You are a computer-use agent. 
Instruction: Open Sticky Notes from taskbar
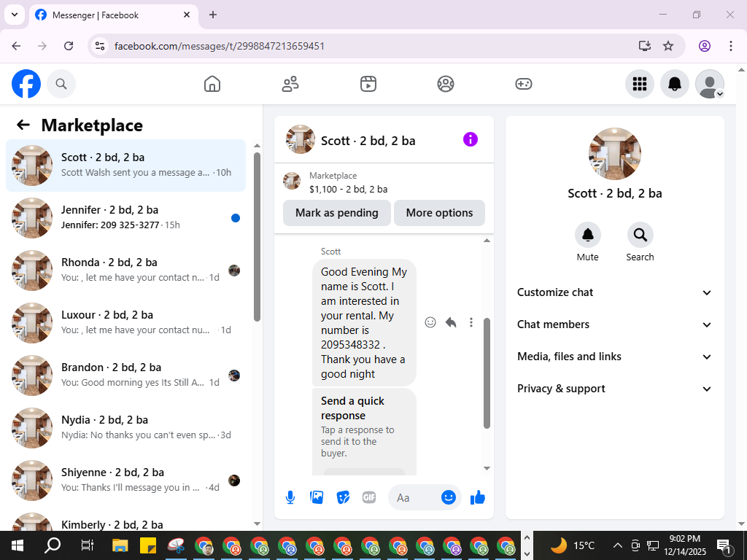(148, 545)
